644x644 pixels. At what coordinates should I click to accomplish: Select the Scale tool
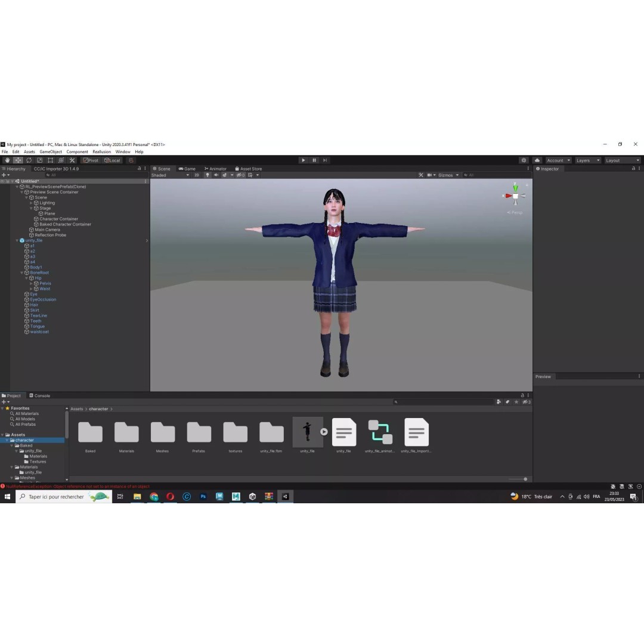39,160
